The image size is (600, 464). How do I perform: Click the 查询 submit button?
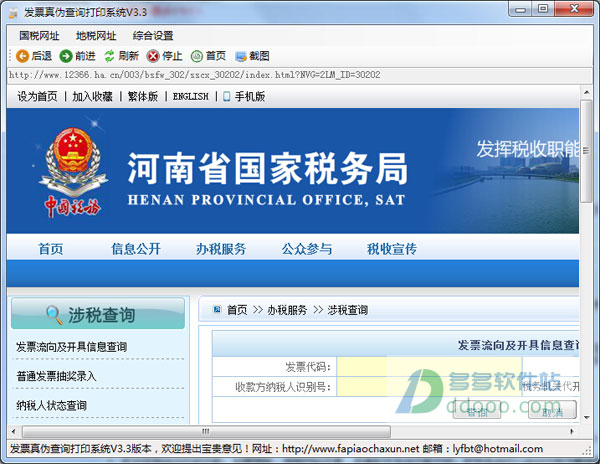477,410
